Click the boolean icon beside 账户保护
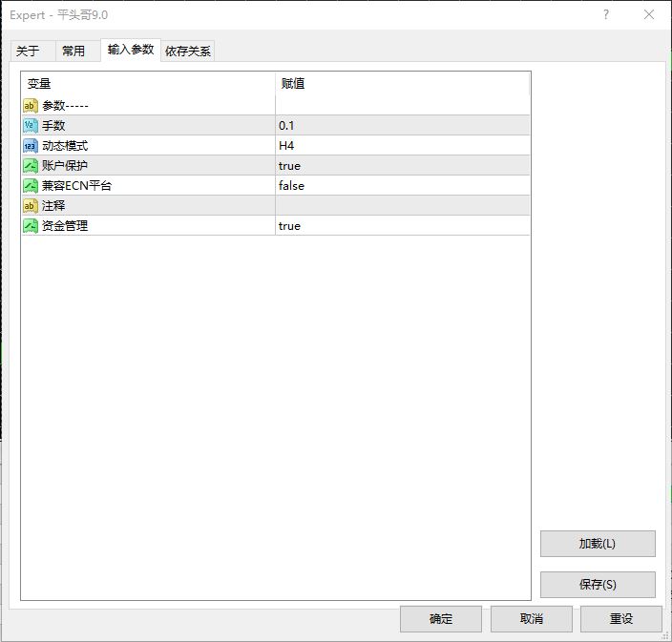This screenshot has height=642, width=672. click(30, 166)
